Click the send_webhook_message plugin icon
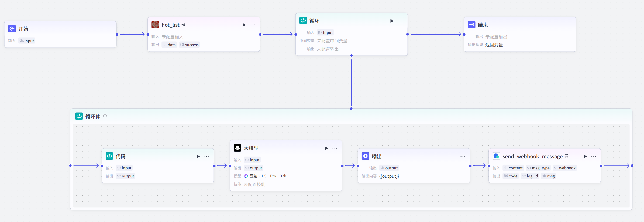Viewport: 644px width, 222px height. [x=496, y=156]
